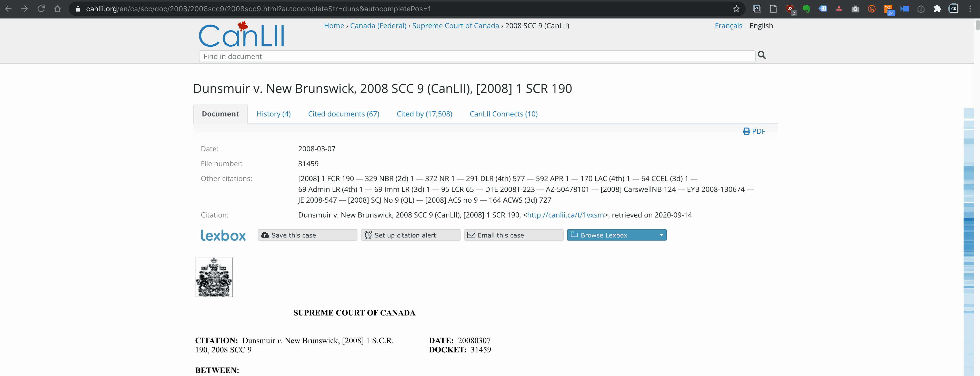Click the CanLII logo

click(241, 34)
